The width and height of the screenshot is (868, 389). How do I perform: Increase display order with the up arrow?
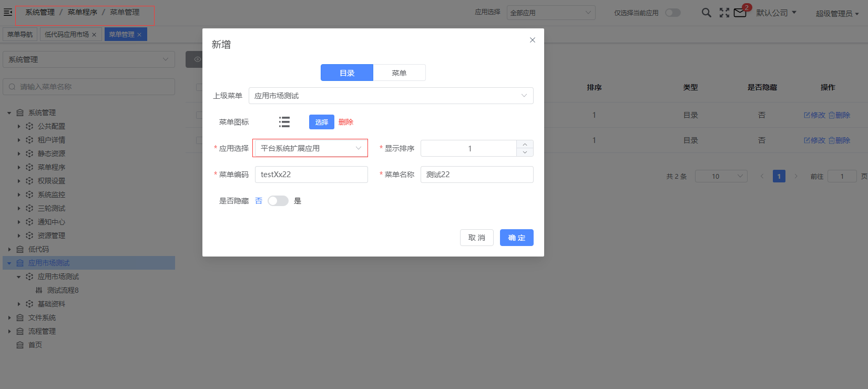coord(525,144)
